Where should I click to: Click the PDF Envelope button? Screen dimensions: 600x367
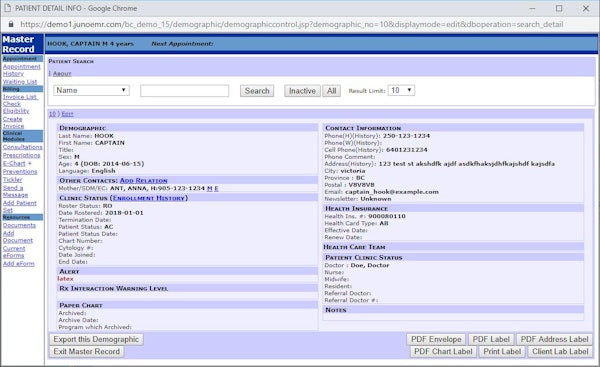tap(436, 339)
